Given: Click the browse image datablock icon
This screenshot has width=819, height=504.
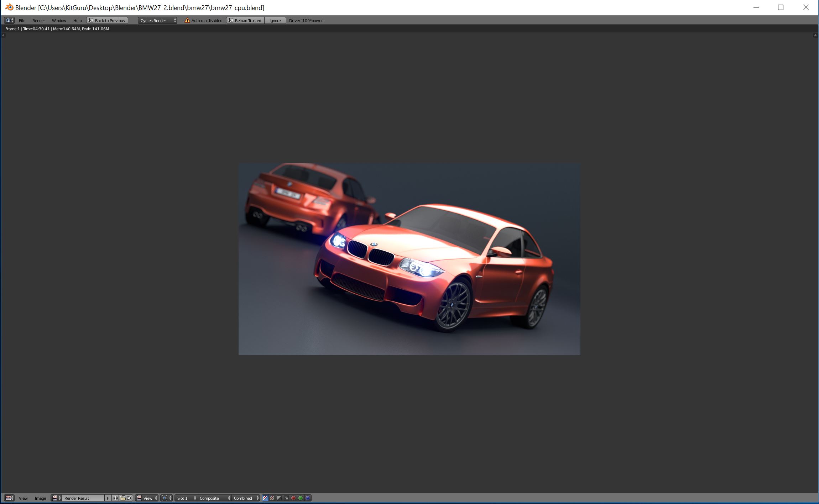Looking at the screenshot, I should [56, 498].
